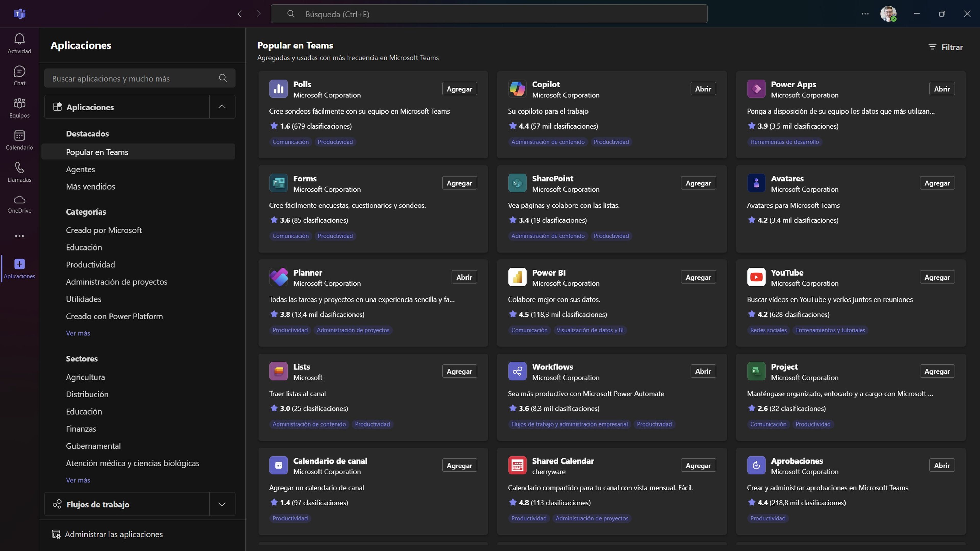This screenshot has width=980, height=551.
Task: Add the Polls app with Agregar
Action: (460, 89)
